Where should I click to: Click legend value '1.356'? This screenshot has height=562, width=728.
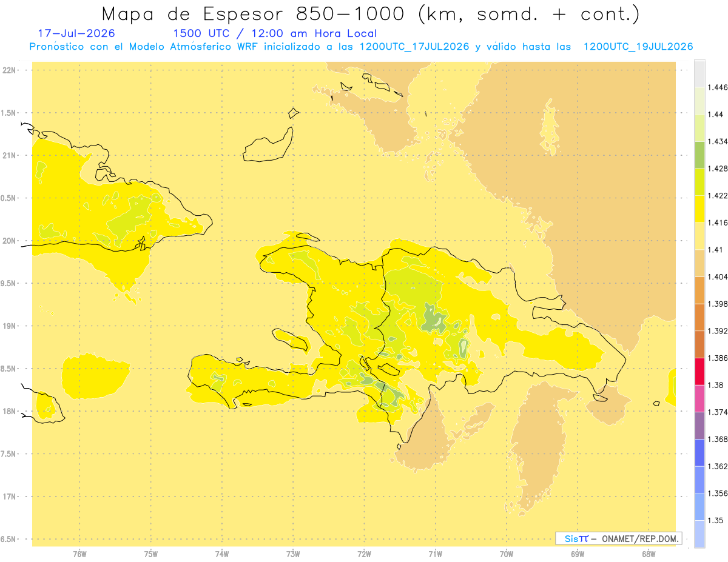point(718,493)
